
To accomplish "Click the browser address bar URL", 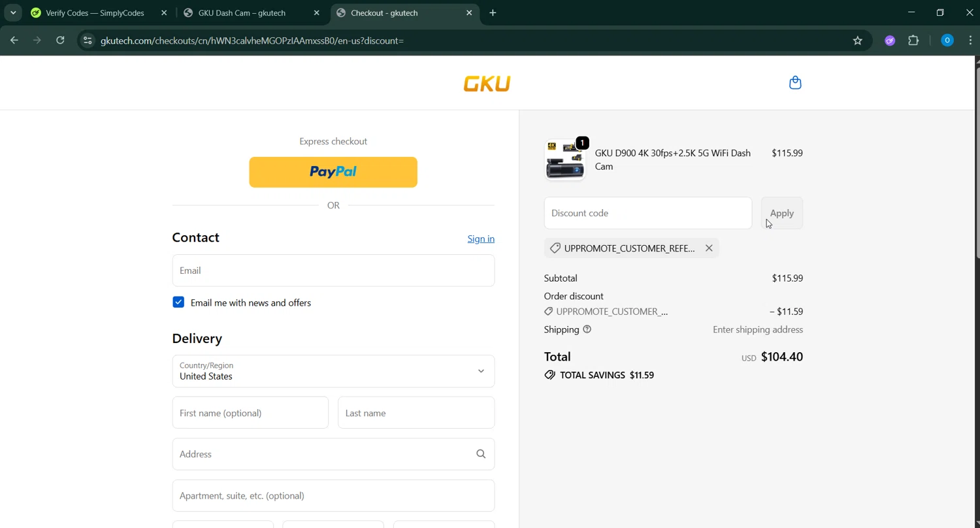I will [252, 41].
